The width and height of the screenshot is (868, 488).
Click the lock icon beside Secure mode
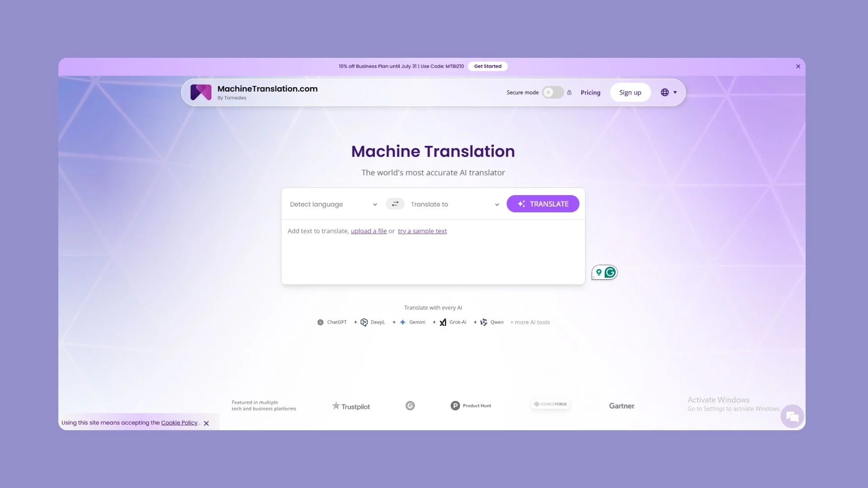pos(569,92)
